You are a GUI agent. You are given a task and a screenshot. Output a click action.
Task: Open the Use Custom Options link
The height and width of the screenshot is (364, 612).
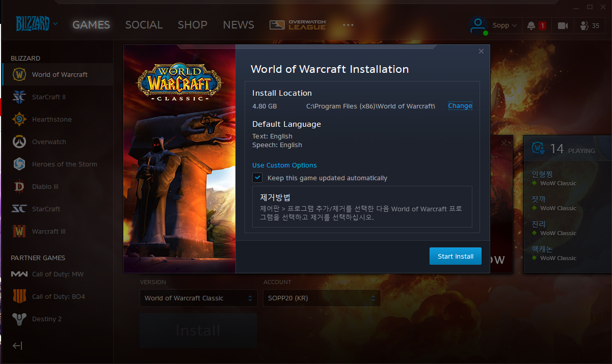point(284,165)
